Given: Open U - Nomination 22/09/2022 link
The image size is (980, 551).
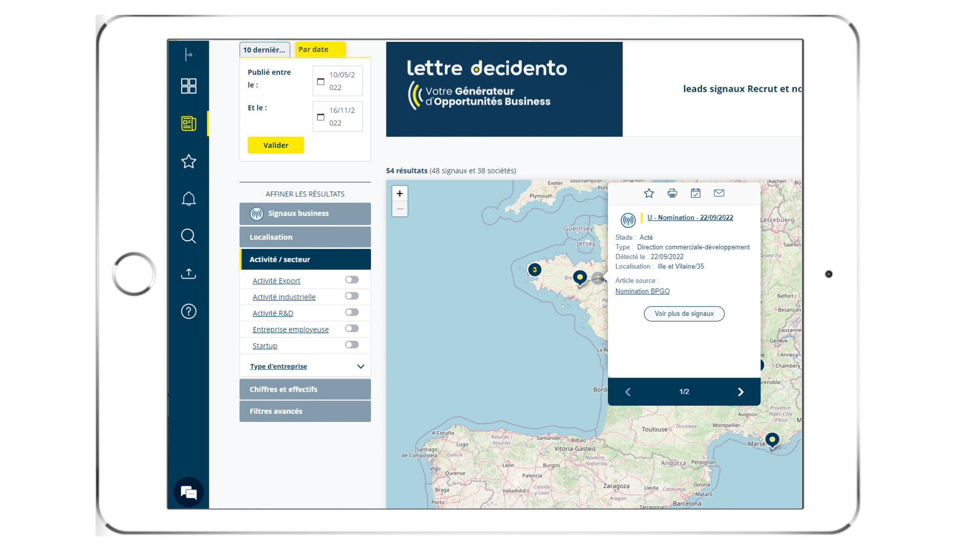Looking at the screenshot, I should [690, 218].
